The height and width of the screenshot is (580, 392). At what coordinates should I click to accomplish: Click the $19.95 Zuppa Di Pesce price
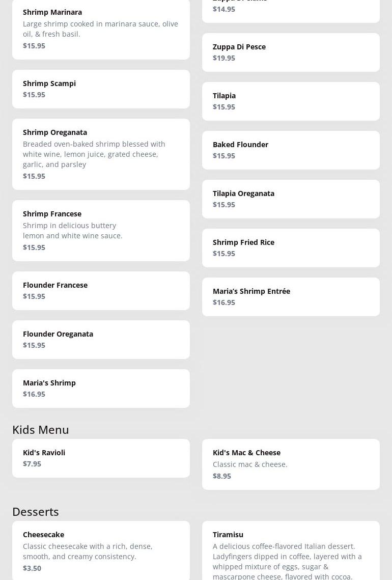tap(224, 58)
